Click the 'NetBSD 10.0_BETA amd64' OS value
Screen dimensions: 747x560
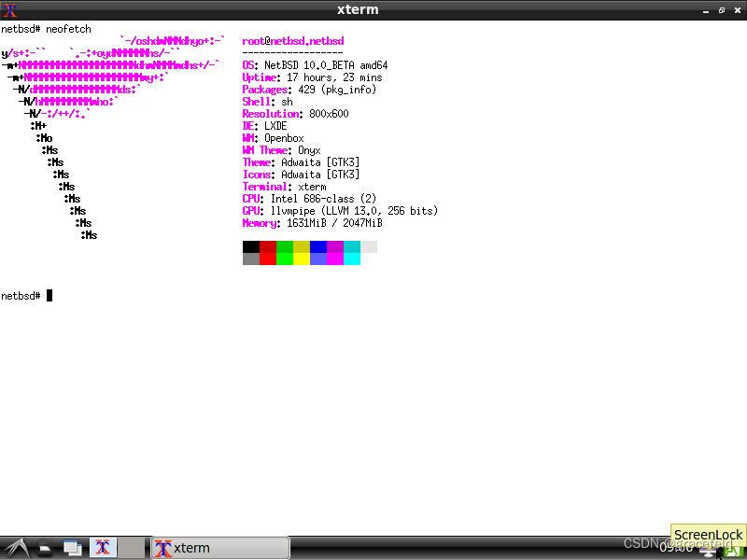pos(326,65)
